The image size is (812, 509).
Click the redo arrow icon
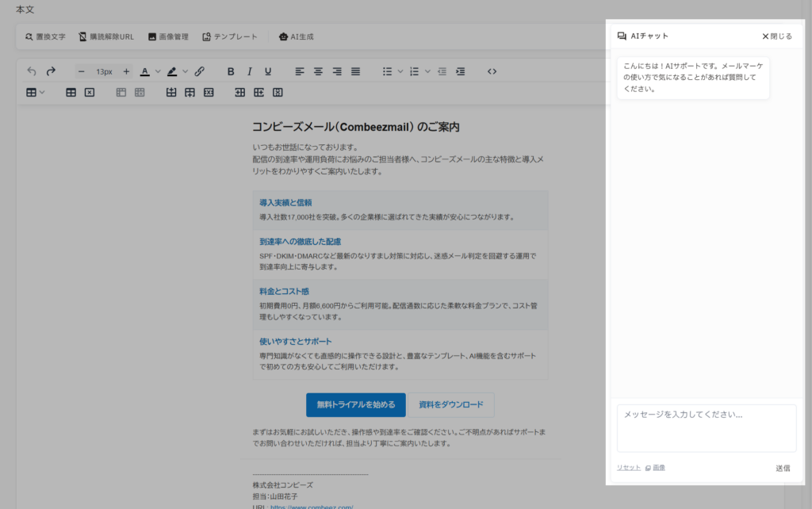(x=51, y=71)
